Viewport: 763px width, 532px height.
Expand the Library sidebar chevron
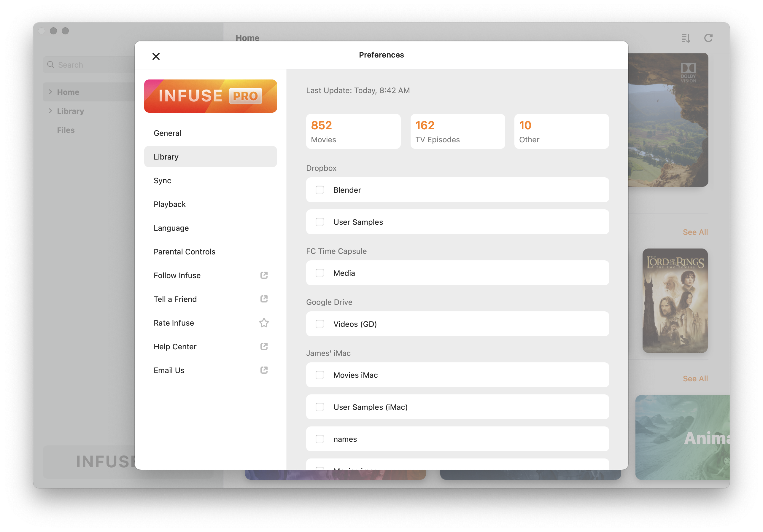coord(50,111)
